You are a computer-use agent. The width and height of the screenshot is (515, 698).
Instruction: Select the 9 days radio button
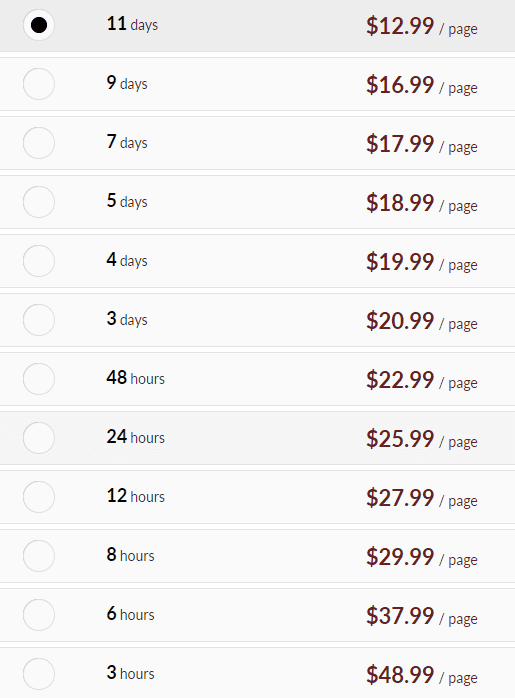coord(39,84)
